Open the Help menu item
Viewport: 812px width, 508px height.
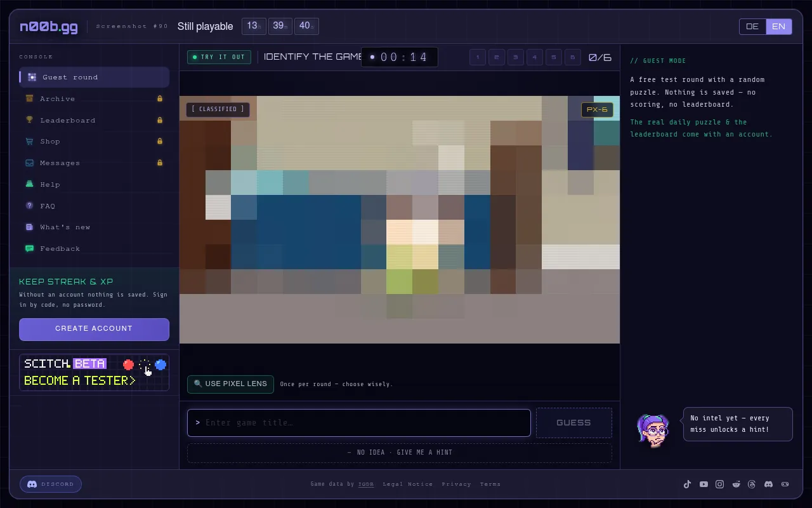[x=94, y=184]
